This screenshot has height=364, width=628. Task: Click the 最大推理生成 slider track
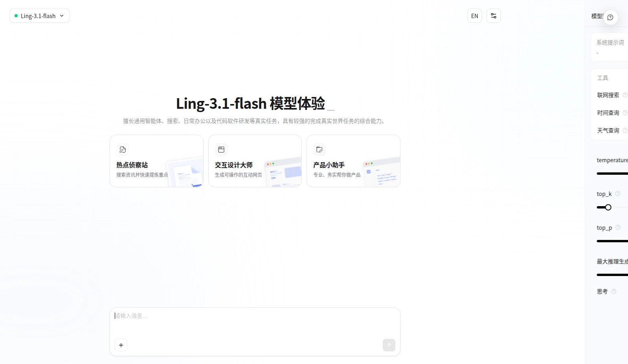point(612,275)
